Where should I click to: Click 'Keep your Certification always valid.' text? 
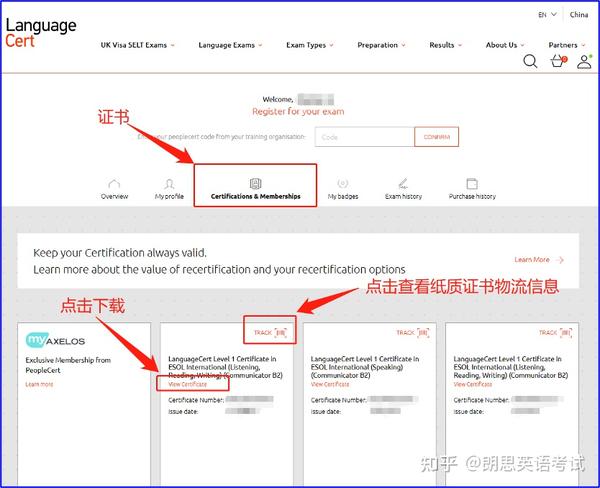[120, 253]
